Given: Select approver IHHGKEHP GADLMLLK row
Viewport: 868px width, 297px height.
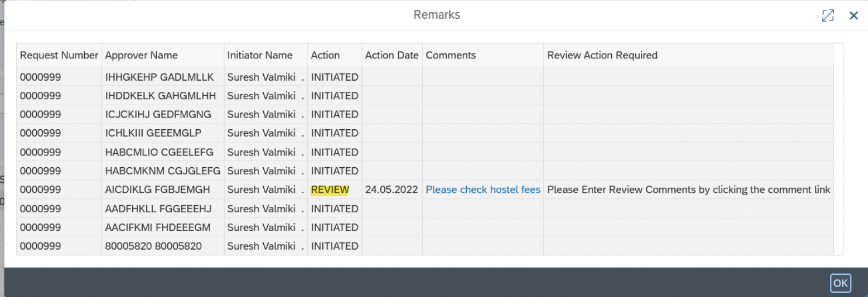Looking at the screenshot, I should pos(159,77).
